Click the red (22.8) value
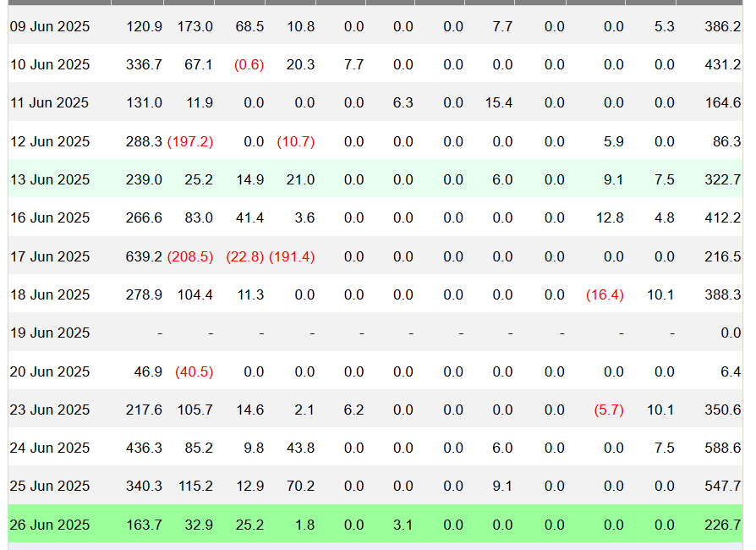The height and width of the screenshot is (550, 756). (x=245, y=256)
